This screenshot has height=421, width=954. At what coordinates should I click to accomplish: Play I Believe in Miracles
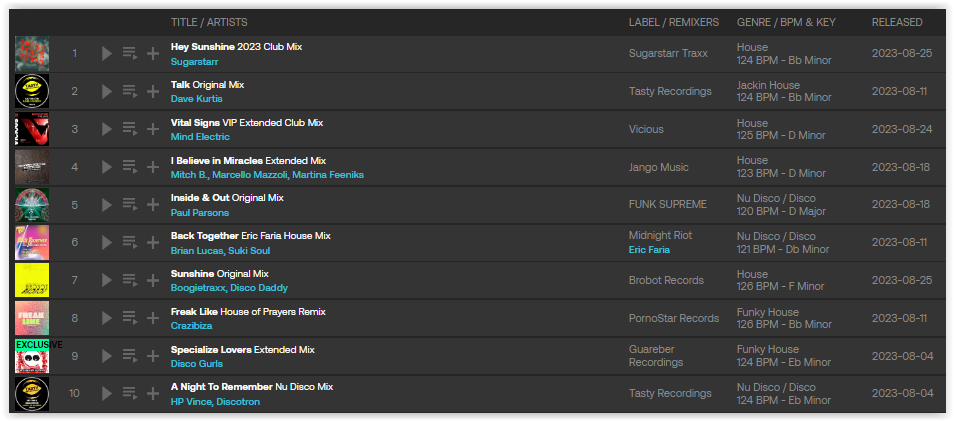(x=107, y=167)
